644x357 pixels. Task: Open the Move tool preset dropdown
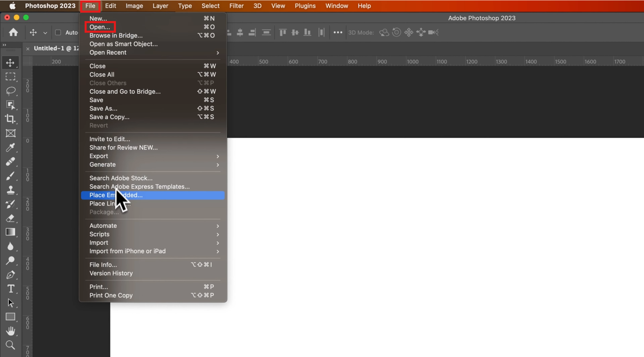coord(45,33)
